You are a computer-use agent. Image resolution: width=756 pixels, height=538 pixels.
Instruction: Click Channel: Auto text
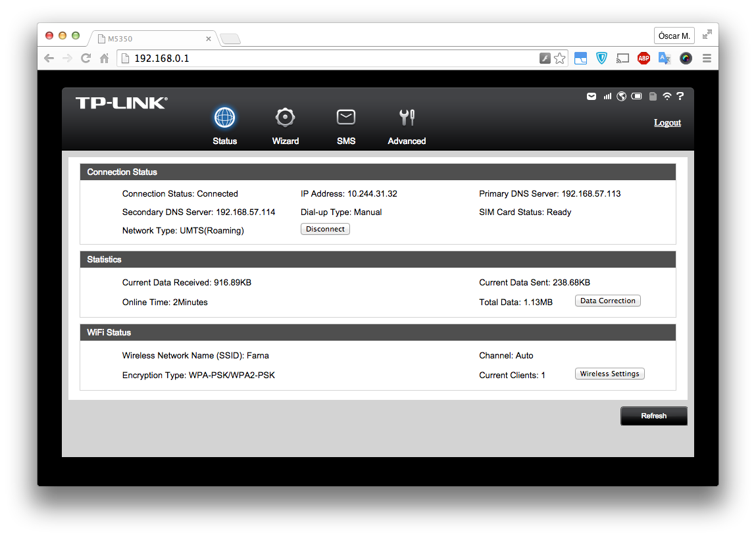(506, 355)
